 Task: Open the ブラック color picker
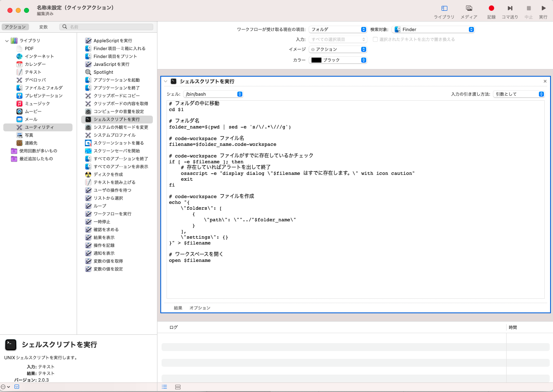(x=338, y=60)
